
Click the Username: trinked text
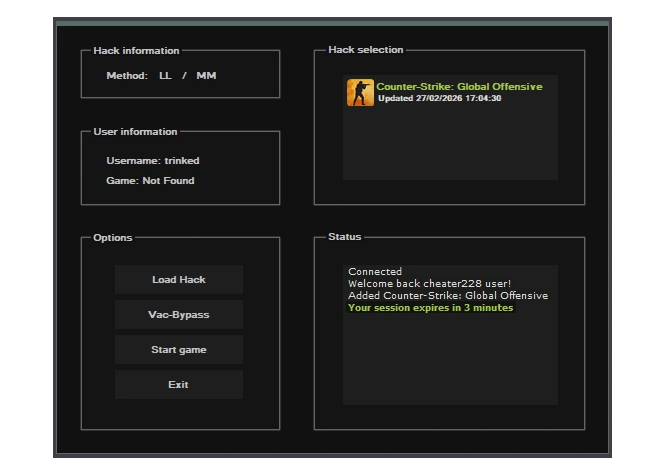coord(153,161)
